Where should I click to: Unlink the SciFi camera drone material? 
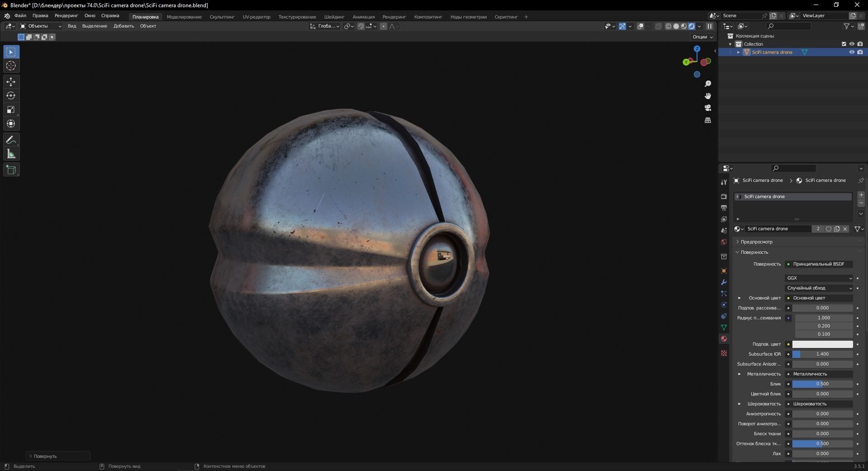tap(845, 229)
